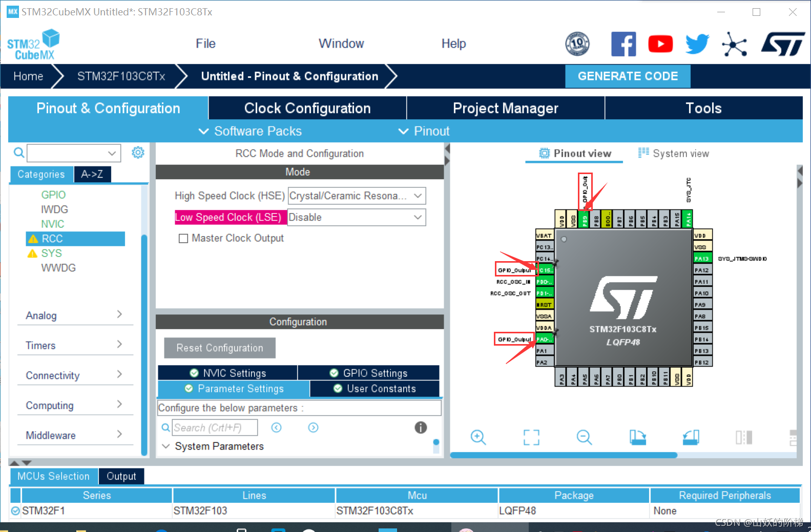Go to next parameter search result
This screenshot has height=532, width=811.
[314, 428]
